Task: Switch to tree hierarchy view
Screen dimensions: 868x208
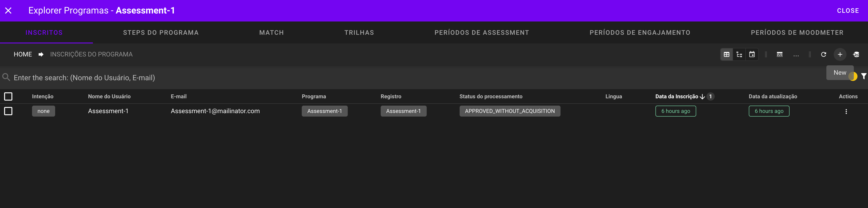Action: 739,55
